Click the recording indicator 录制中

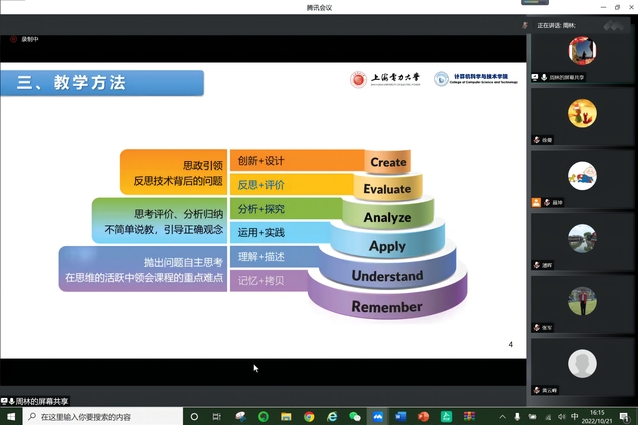27,39
